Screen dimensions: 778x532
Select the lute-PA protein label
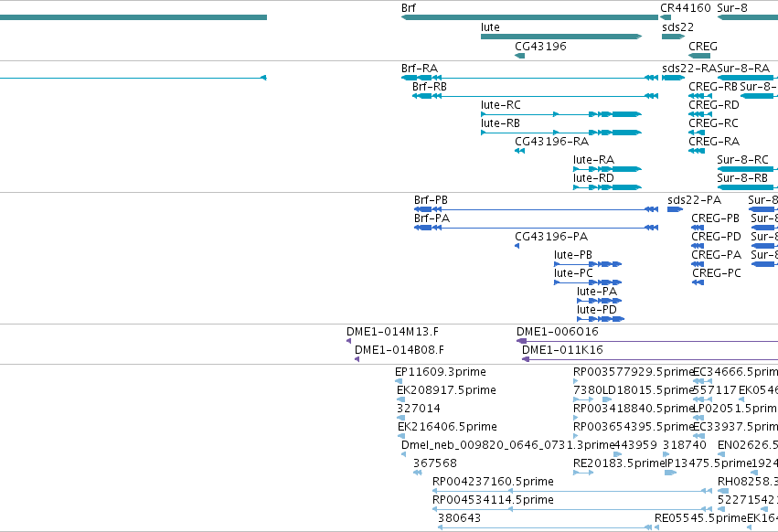tap(596, 292)
